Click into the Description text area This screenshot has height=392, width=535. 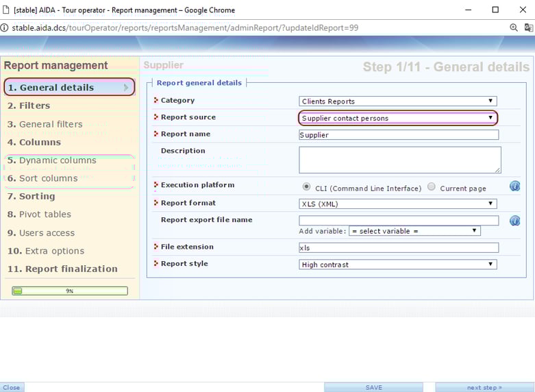[399, 160]
